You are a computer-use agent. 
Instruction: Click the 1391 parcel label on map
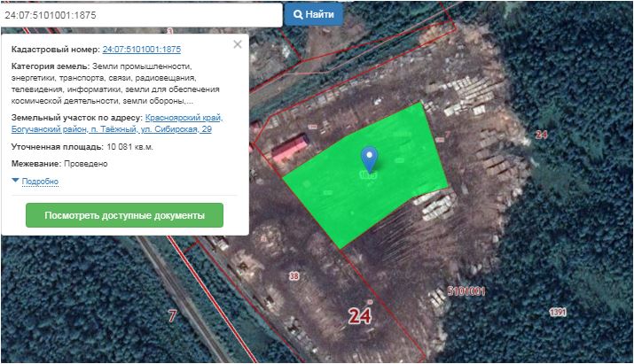coord(557,311)
